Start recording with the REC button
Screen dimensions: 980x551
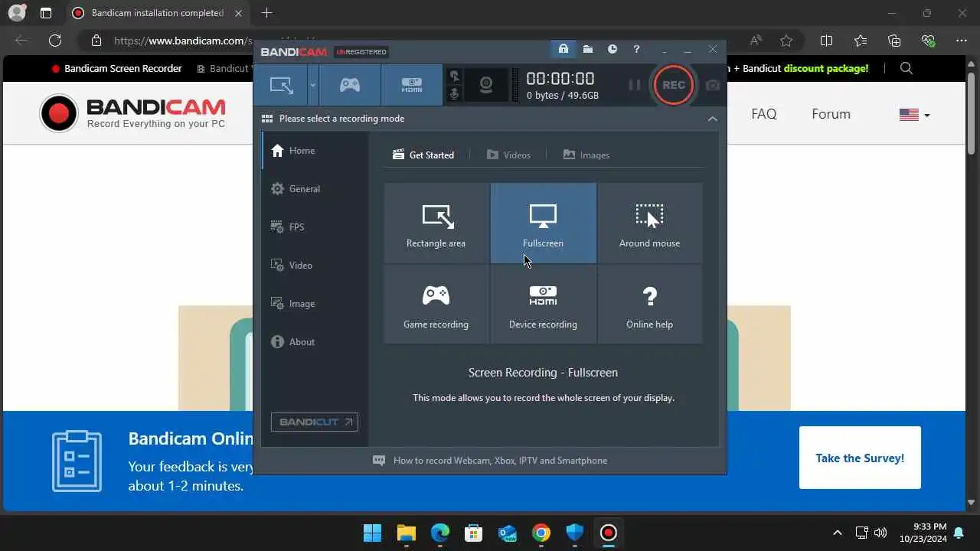click(x=674, y=85)
